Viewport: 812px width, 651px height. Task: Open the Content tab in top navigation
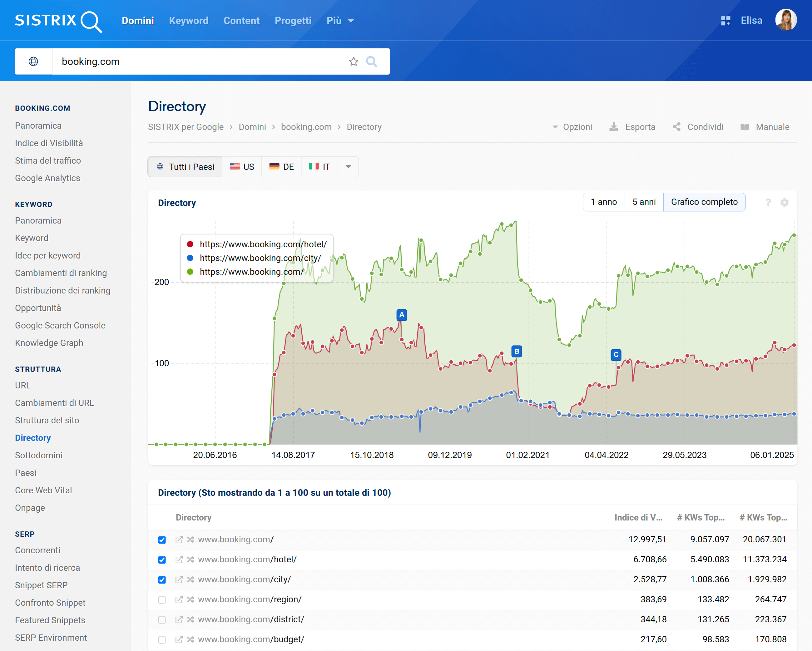241,21
